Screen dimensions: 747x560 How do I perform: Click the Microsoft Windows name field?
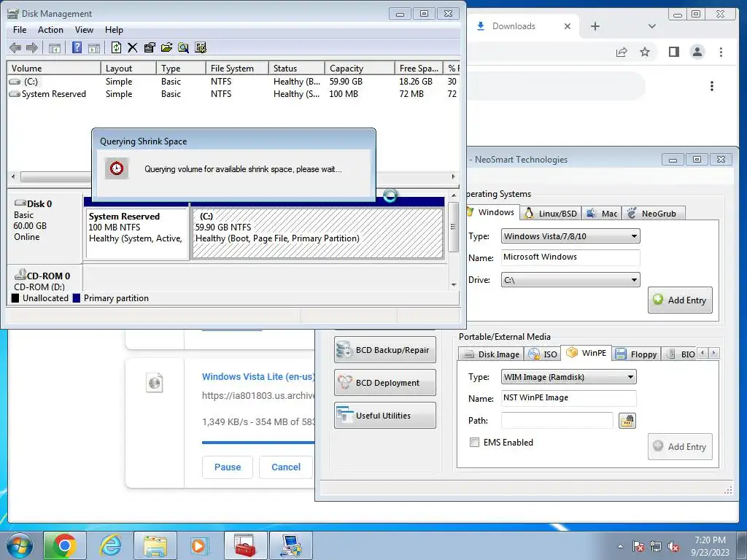tap(570, 257)
